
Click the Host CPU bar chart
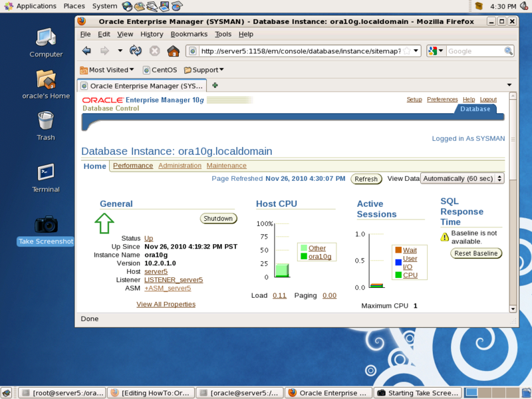click(282, 271)
